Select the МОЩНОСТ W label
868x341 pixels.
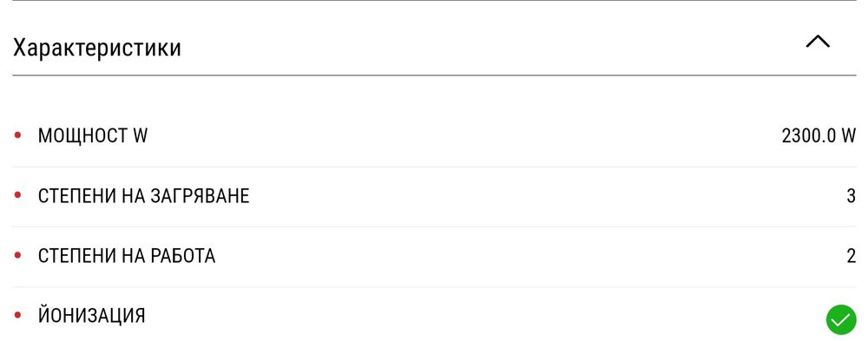pos(93,135)
